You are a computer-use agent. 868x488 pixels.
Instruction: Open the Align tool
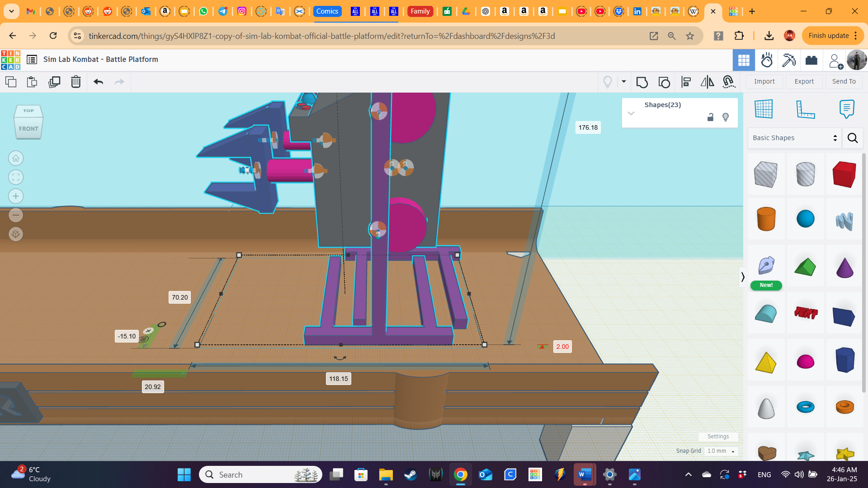pos(686,82)
